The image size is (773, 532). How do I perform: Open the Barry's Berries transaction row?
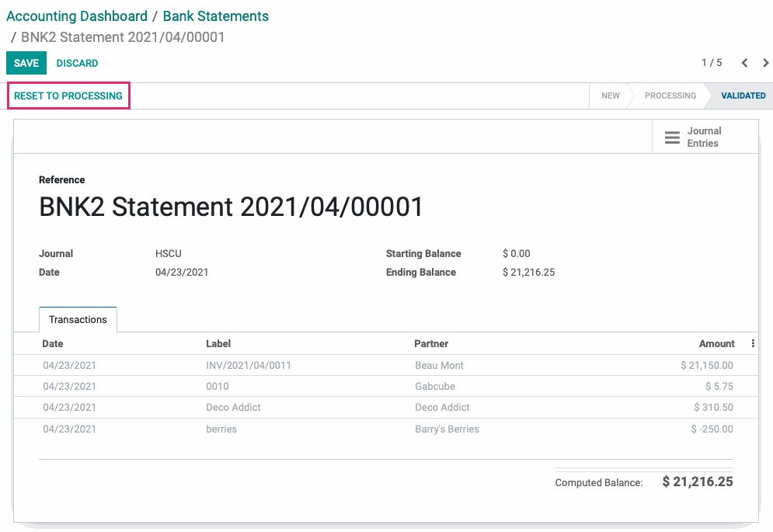click(x=386, y=429)
